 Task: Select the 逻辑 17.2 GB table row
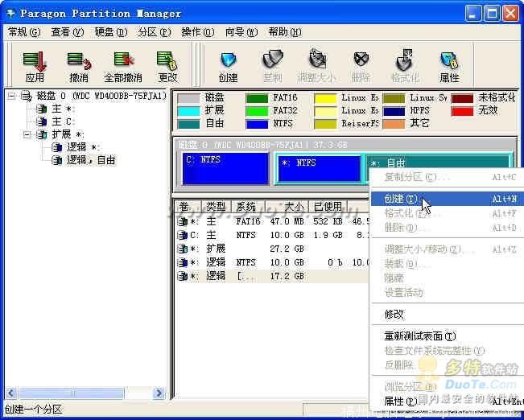pyautogui.click(x=273, y=276)
